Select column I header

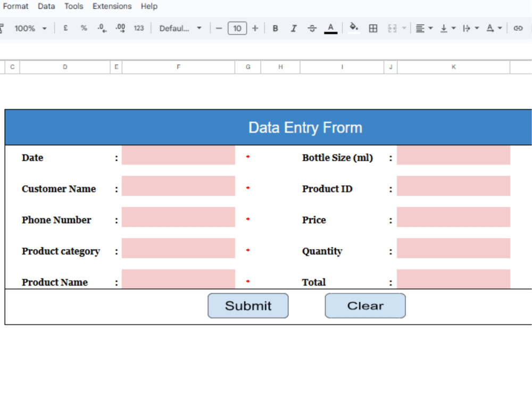pyautogui.click(x=342, y=67)
